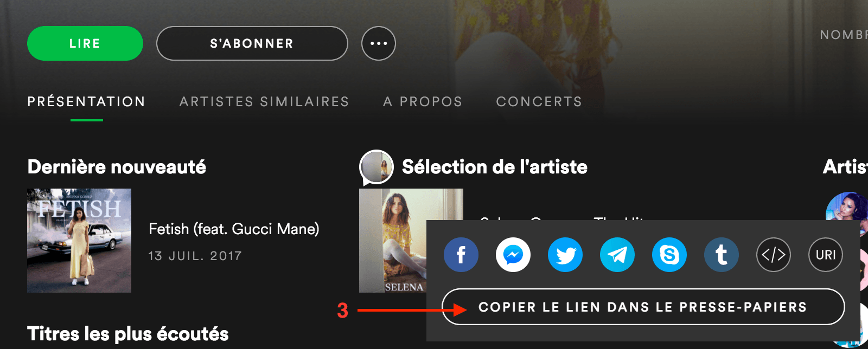868x349 pixels.
Task: Go to the A propos tab
Action: coord(423,102)
